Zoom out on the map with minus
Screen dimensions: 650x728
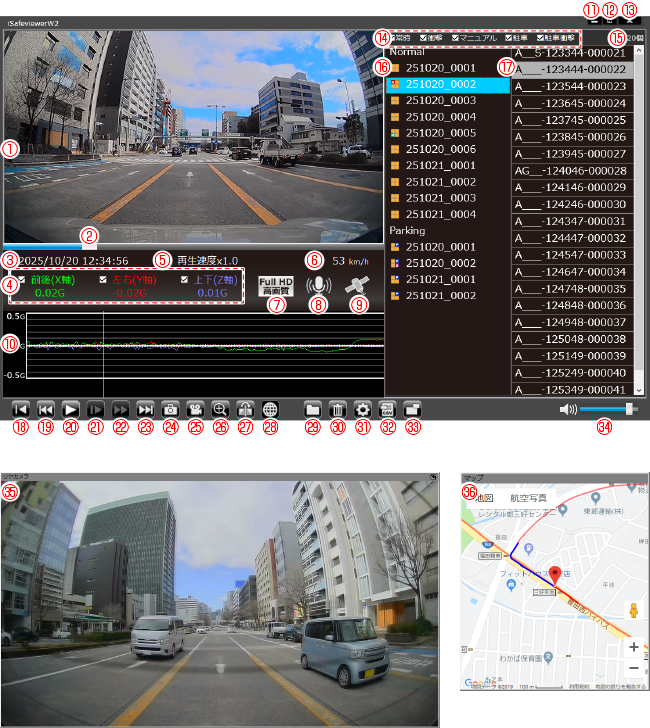click(634, 668)
